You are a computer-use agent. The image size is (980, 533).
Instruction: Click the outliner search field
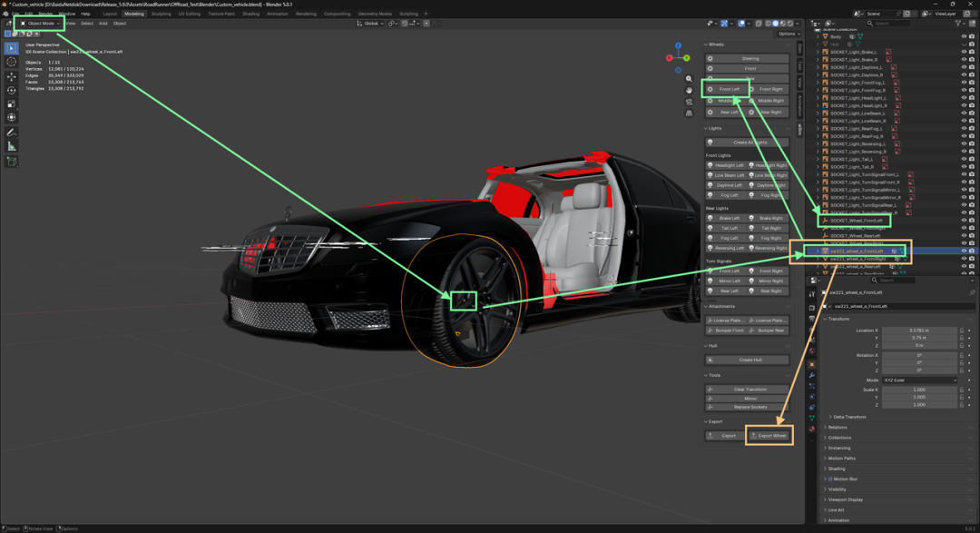(888, 23)
